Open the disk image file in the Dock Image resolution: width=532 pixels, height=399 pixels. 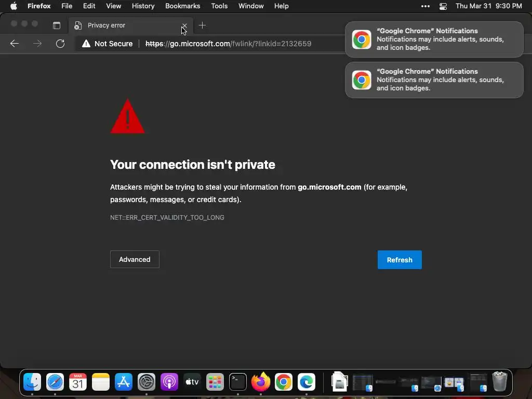click(339, 382)
